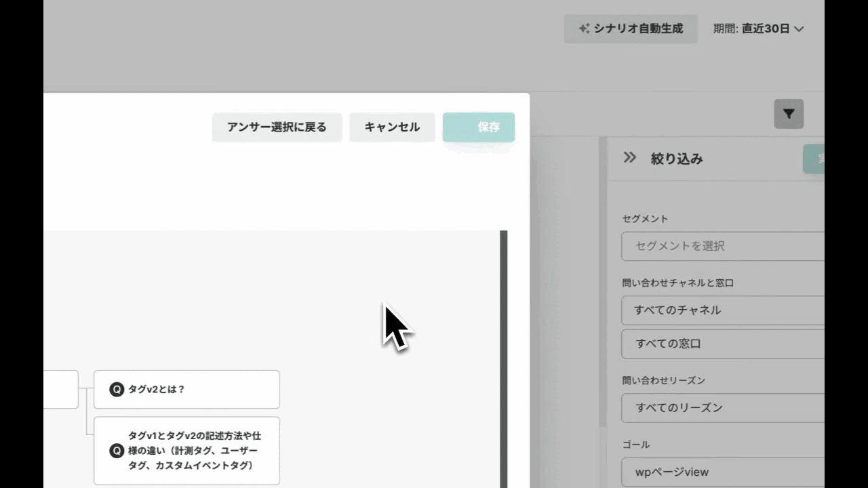Click the funnel filter icon button
868x488 pixels.
pos(789,114)
